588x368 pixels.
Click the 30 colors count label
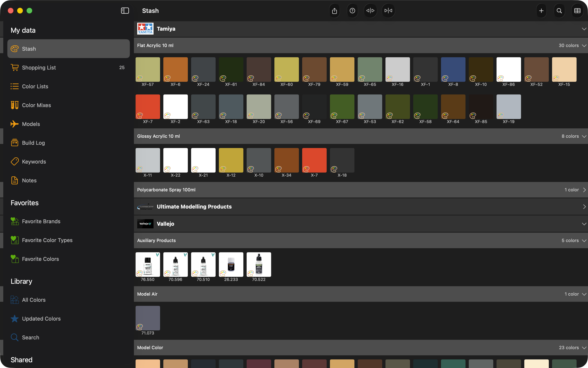click(569, 46)
